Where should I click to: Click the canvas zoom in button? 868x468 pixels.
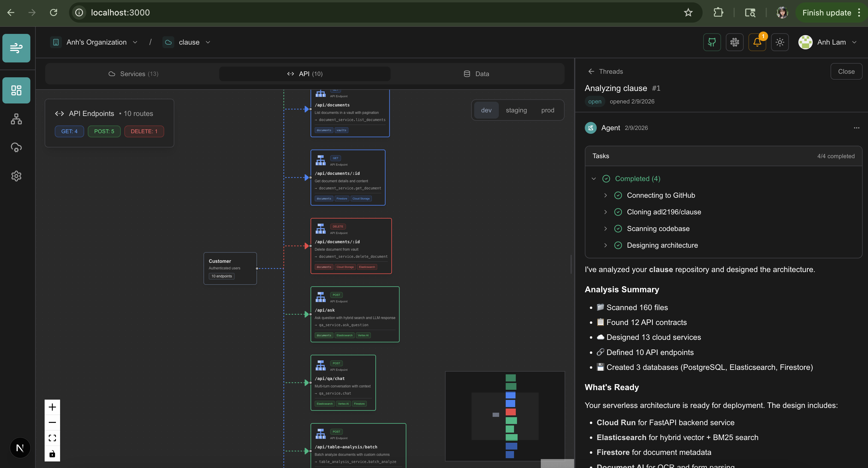tap(52, 407)
